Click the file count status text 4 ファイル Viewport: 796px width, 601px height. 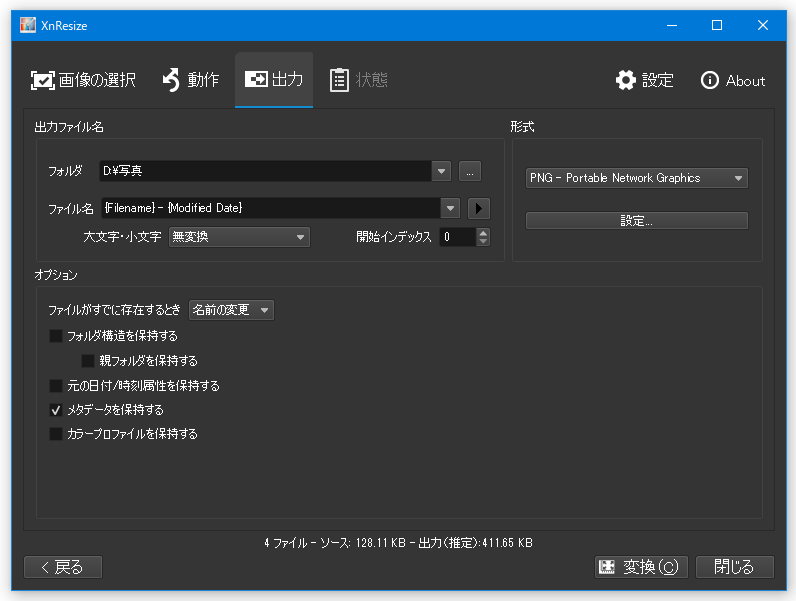[286, 543]
